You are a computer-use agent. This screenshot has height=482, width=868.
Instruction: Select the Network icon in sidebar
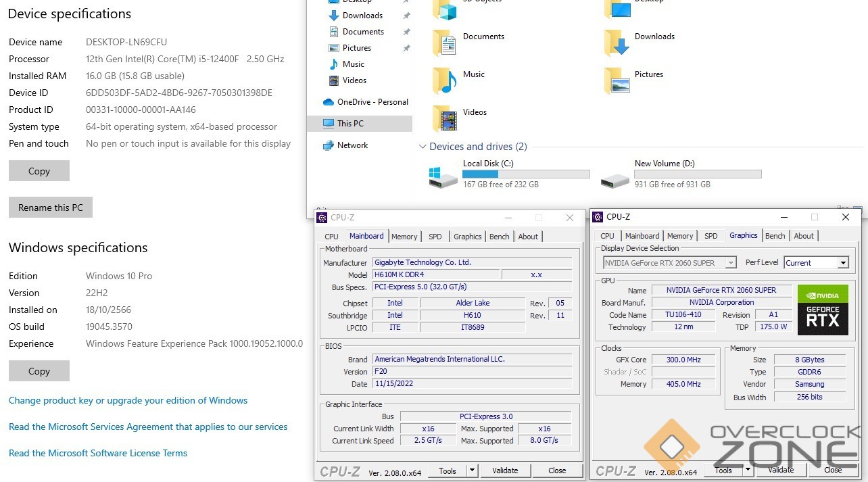click(329, 145)
